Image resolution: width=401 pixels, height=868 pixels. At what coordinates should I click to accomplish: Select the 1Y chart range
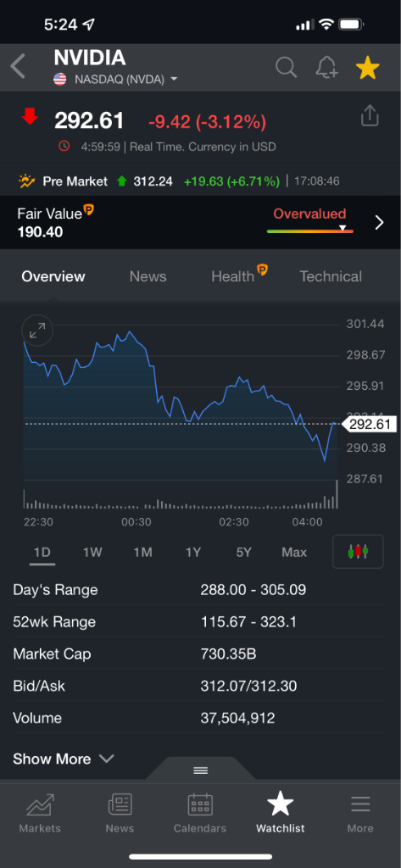click(193, 552)
